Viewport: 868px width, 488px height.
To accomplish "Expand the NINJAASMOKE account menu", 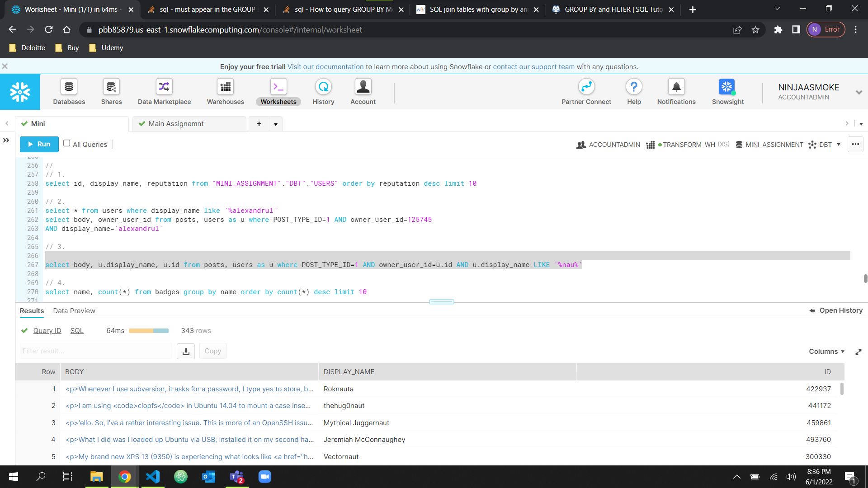I will tap(859, 92).
